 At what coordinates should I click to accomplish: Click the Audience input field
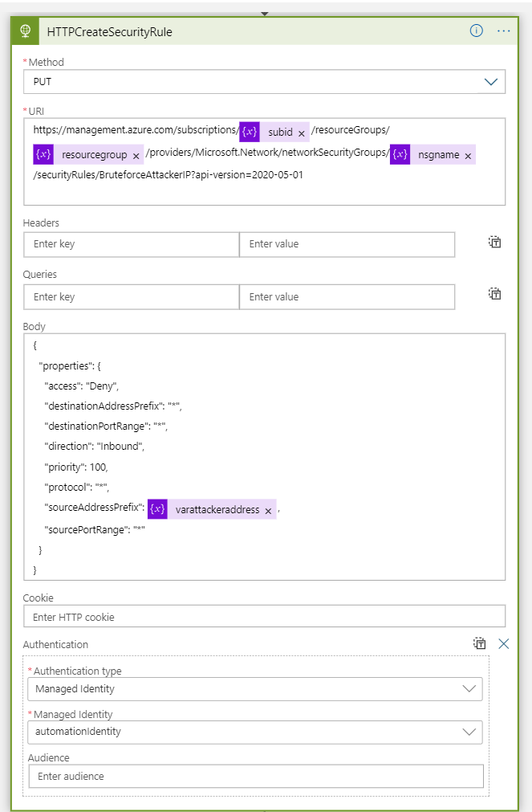click(255, 776)
